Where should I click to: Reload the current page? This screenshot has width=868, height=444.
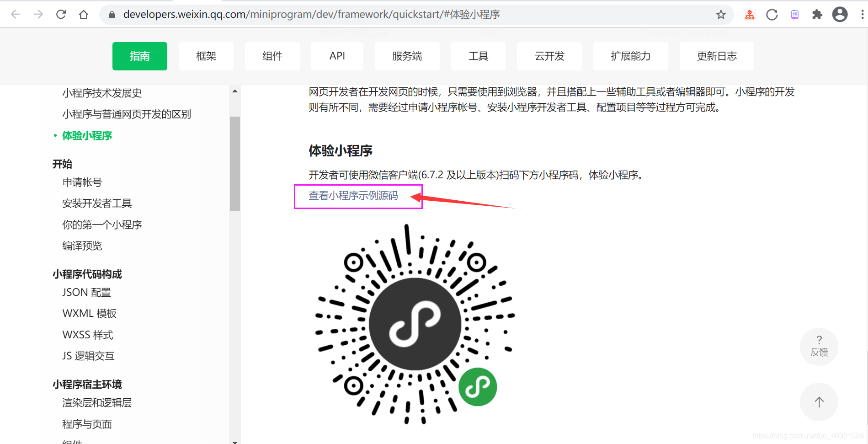pyautogui.click(x=61, y=15)
